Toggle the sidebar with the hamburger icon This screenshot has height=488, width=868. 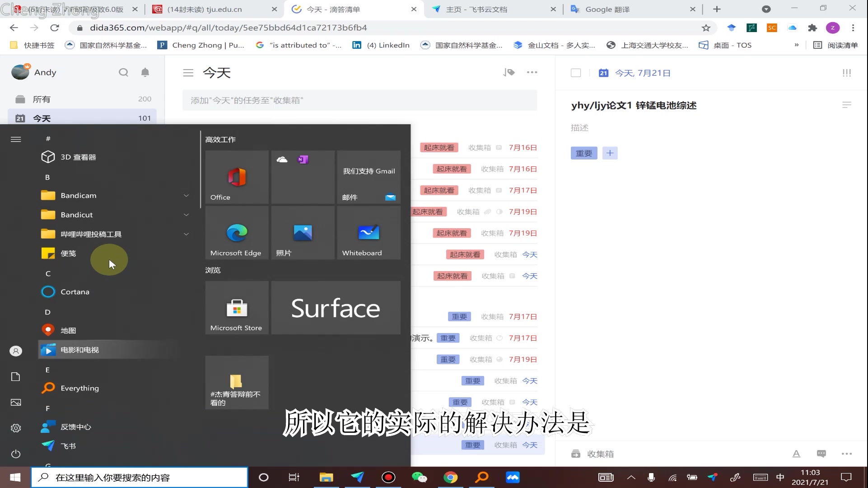(x=188, y=73)
